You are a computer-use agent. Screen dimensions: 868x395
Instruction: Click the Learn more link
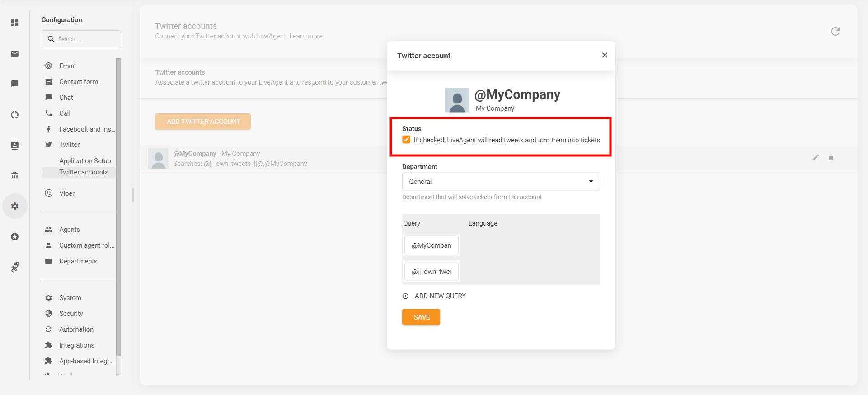[305, 36]
